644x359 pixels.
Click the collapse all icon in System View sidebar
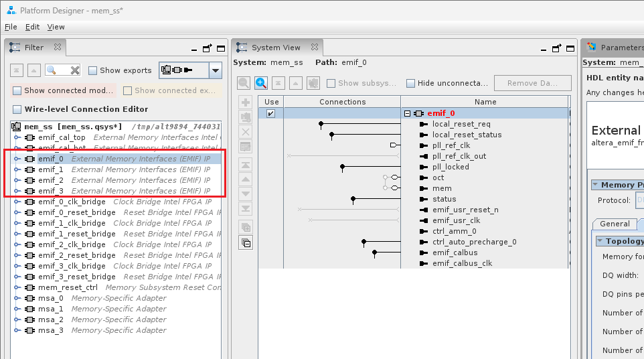click(246, 243)
